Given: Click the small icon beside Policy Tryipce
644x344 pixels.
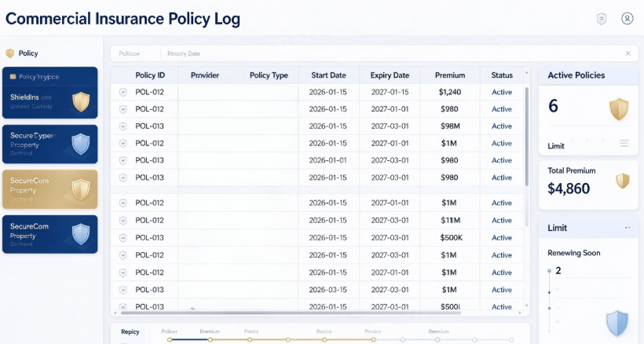Looking at the screenshot, I should (13, 77).
